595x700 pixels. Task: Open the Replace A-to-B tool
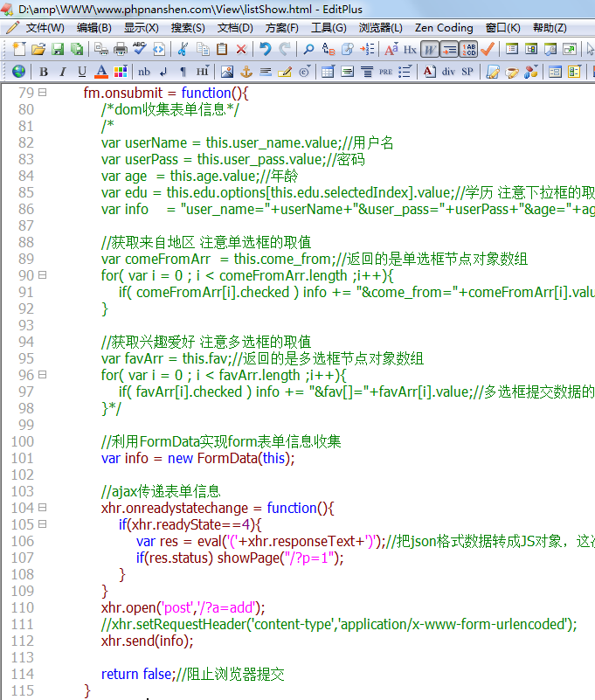pos(328,49)
